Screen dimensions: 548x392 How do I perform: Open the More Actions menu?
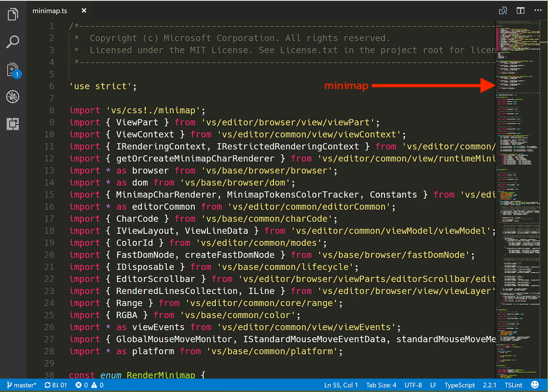click(x=538, y=10)
